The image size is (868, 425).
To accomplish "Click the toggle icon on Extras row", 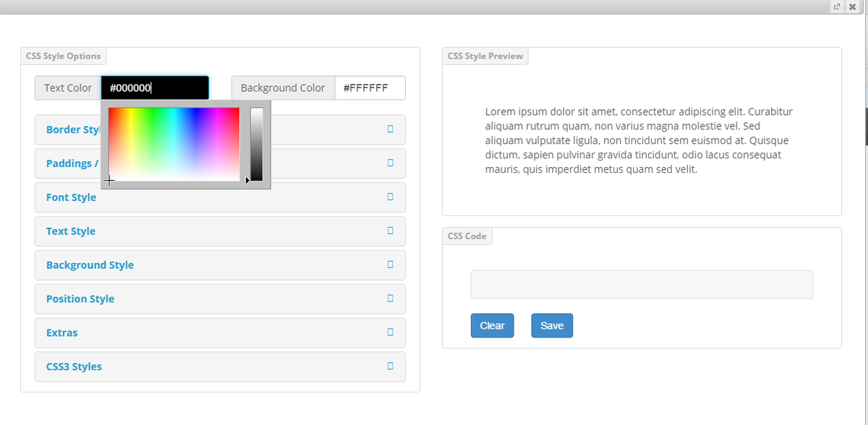I will pyautogui.click(x=391, y=332).
